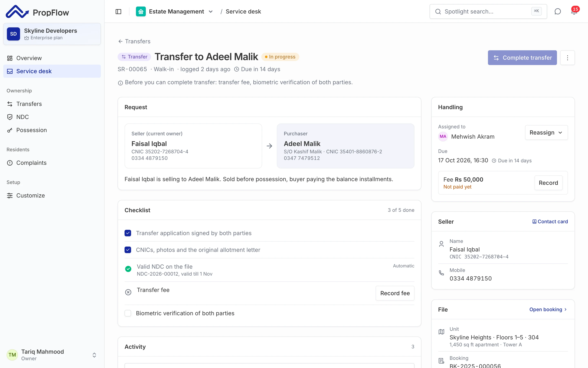Click the back arrow beside Transfers
Screen dimensions: 588x368
pyautogui.click(x=120, y=41)
